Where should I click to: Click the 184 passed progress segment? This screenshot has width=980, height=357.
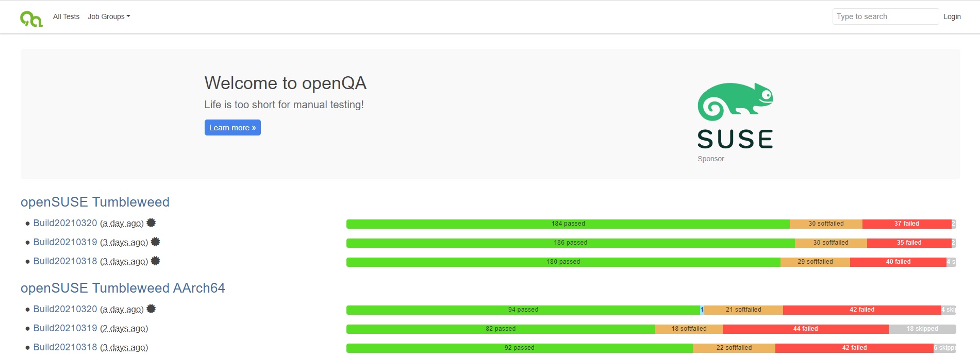568,224
